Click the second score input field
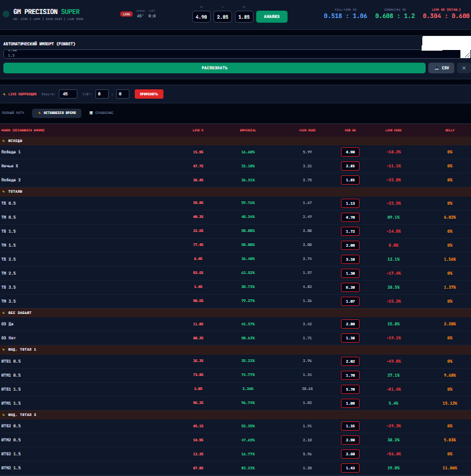471x476 pixels. click(x=123, y=94)
